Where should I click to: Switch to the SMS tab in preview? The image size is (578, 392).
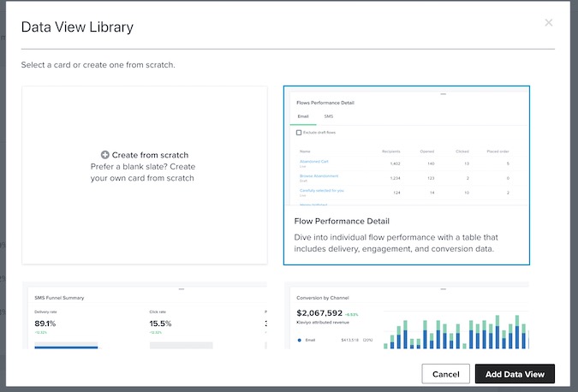[x=329, y=116]
